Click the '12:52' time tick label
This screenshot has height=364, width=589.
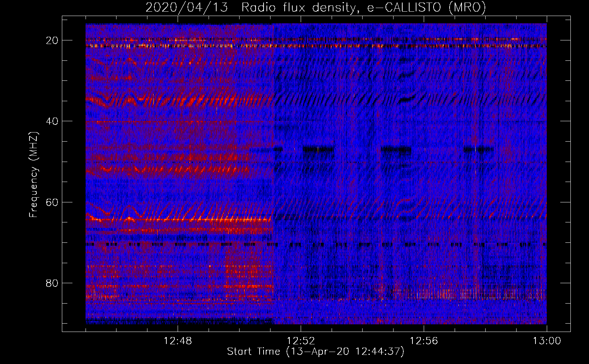pyautogui.click(x=301, y=341)
